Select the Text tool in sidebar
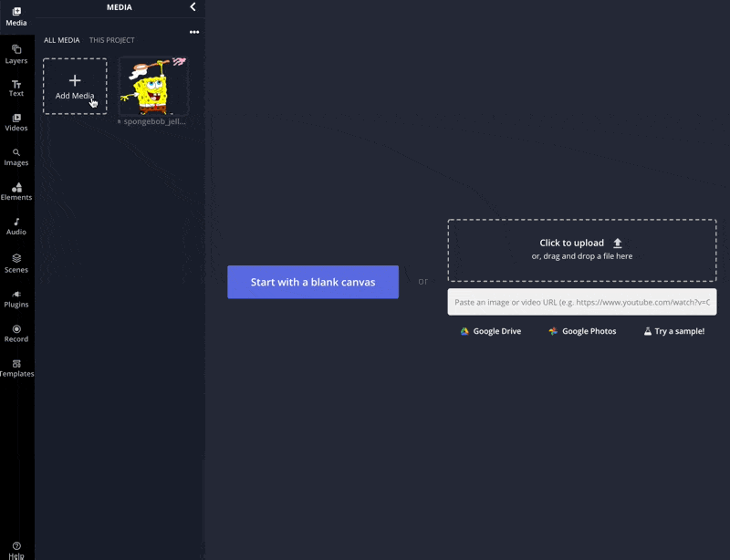The image size is (730, 560). coord(16,88)
